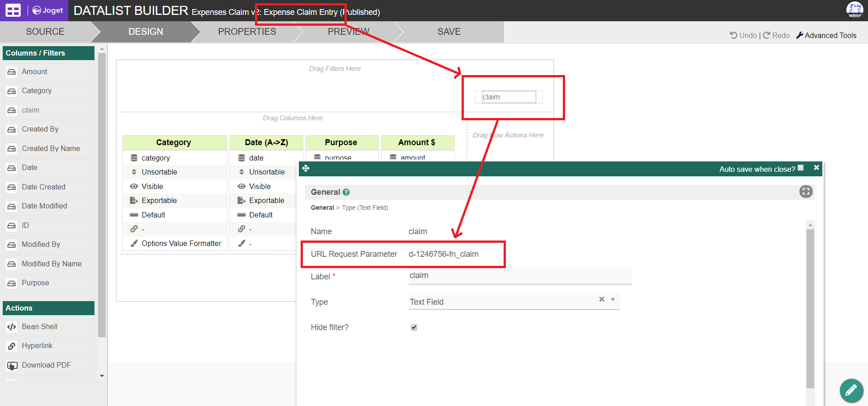This screenshot has height=406, width=868.
Task: Click Options Value Formatter text
Action: [182, 243]
